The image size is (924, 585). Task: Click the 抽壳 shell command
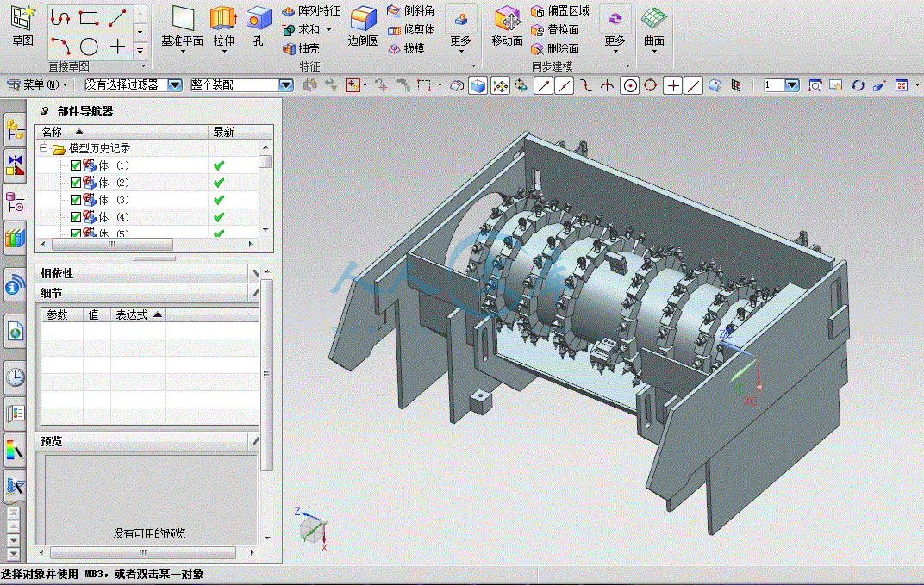coord(301,48)
